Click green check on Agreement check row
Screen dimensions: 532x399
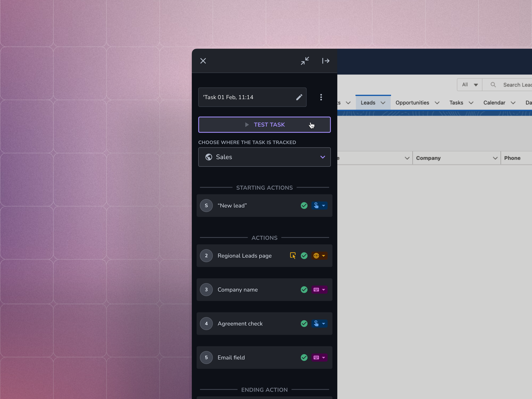[x=304, y=324]
